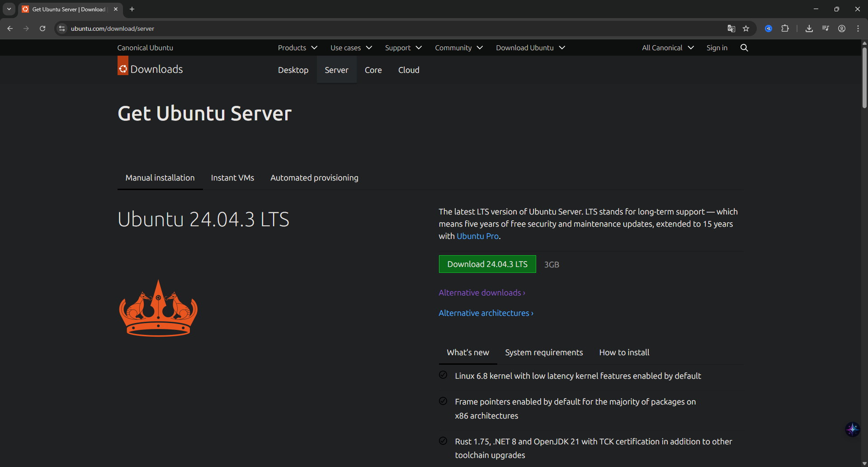Open the All Canonical dropdown
The height and width of the screenshot is (467, 868).
coord(667,48)
